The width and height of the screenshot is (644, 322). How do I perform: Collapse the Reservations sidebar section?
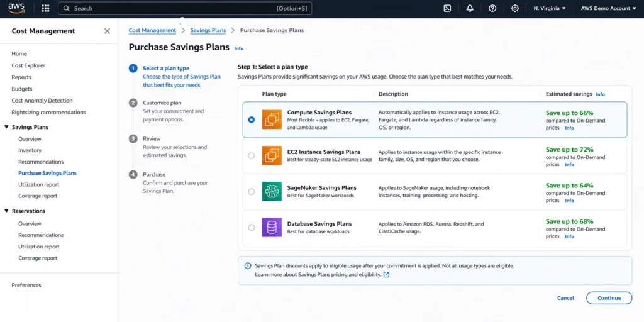(6, 211)
